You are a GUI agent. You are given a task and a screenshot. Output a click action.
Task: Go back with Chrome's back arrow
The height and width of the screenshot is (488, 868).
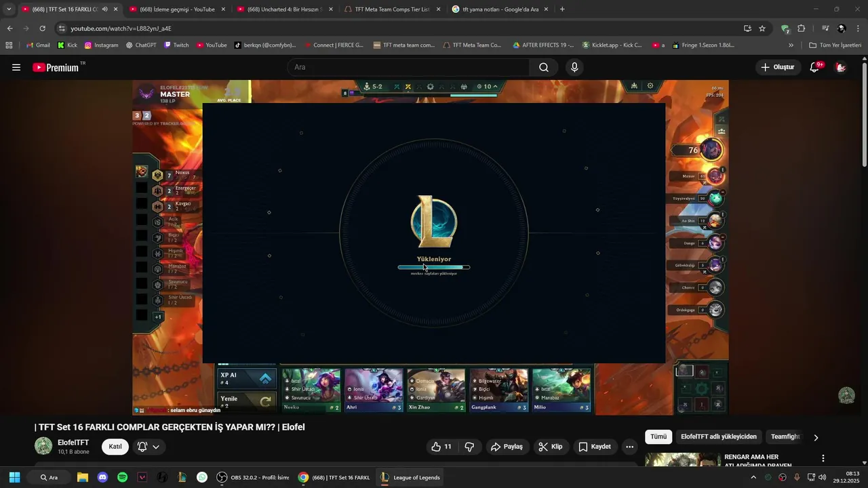click(9, 28)
